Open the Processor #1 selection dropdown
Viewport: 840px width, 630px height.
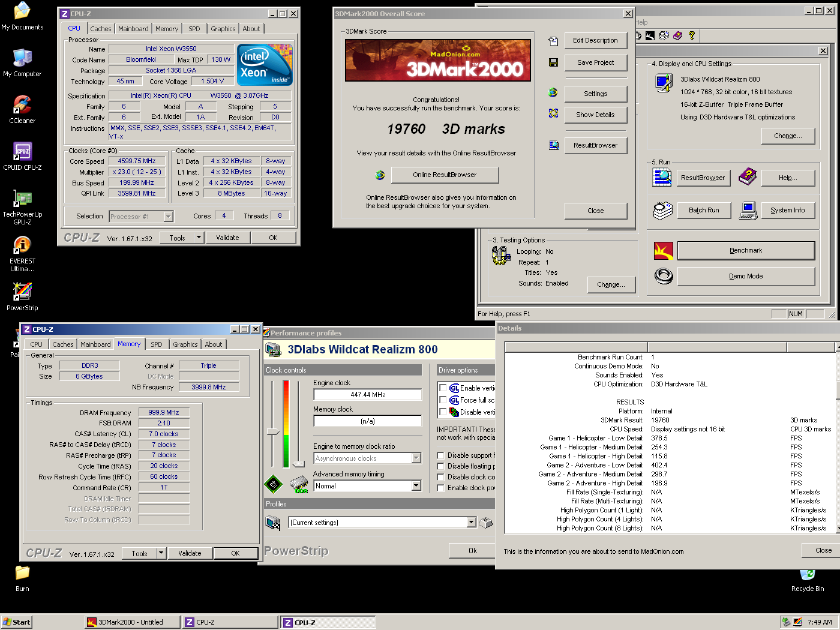168,217
